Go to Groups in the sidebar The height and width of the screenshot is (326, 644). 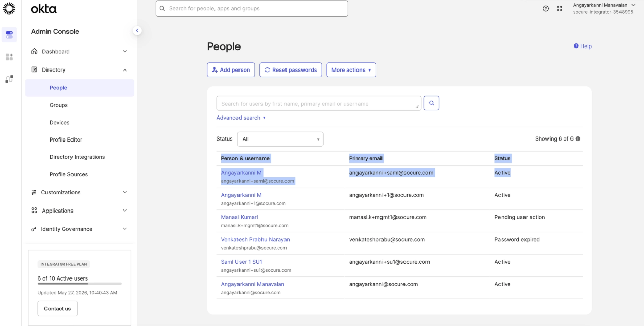59,105
